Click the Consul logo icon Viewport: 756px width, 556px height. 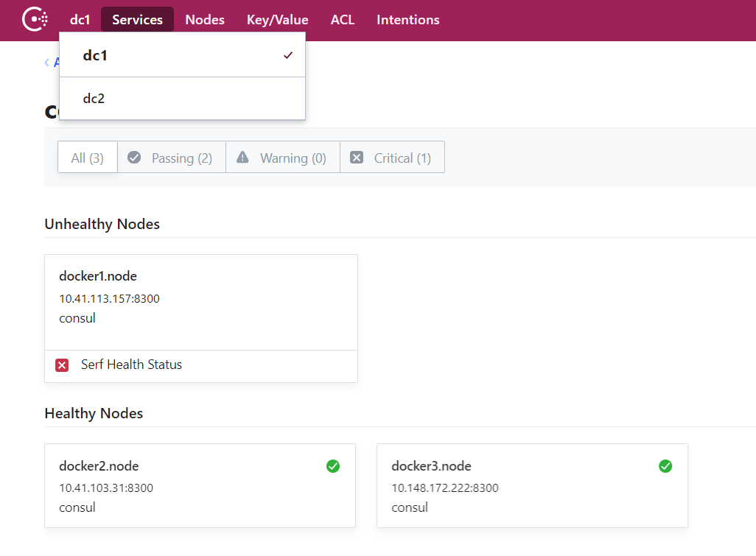[35, 20]
